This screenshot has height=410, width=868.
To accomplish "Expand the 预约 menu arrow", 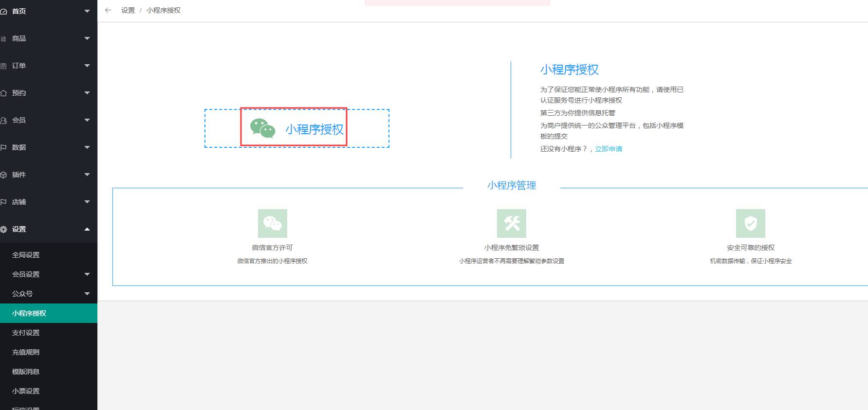I will (x=87, y=93).
